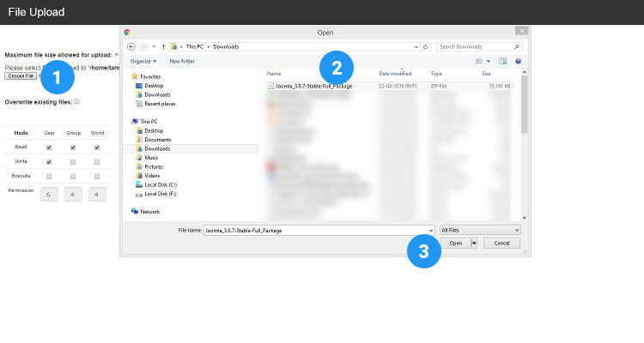Toggle Group Execute permission checkbox
The height and width of the screenshot is (343, 644).
point(73,177)
